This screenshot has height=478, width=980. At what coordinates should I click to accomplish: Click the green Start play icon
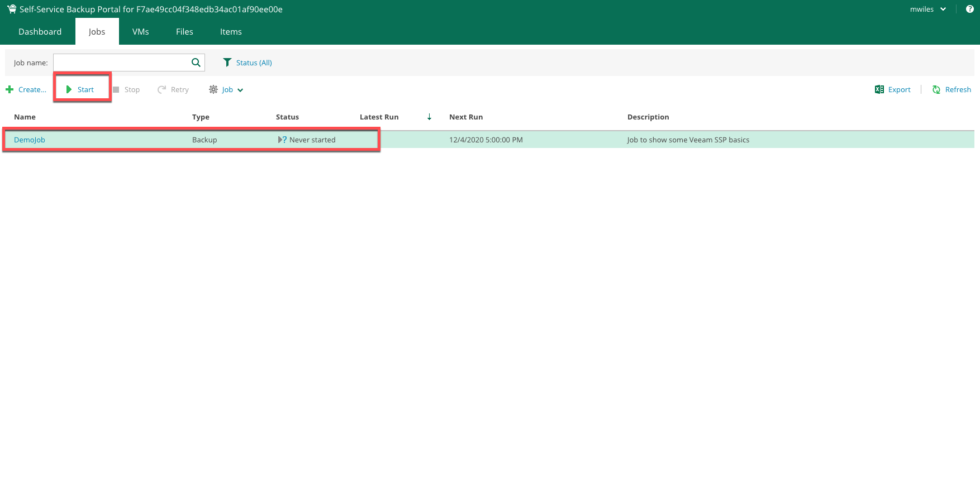69,89
